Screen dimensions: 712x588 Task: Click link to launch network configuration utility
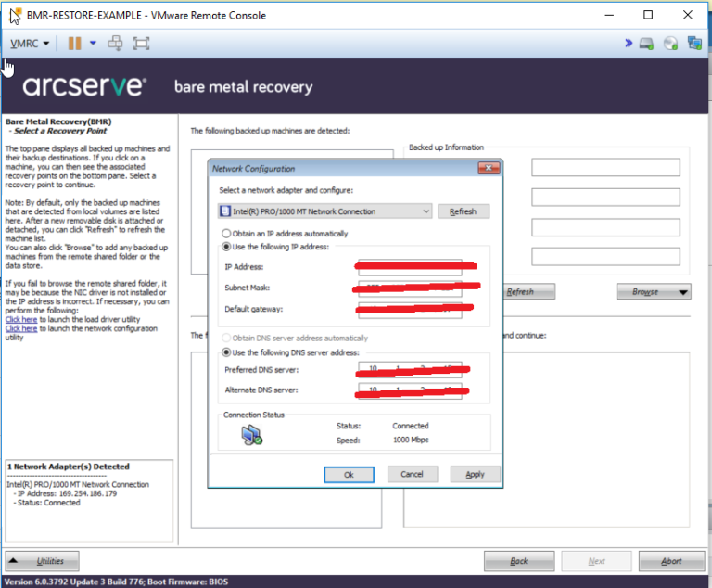tap(21, 328)
